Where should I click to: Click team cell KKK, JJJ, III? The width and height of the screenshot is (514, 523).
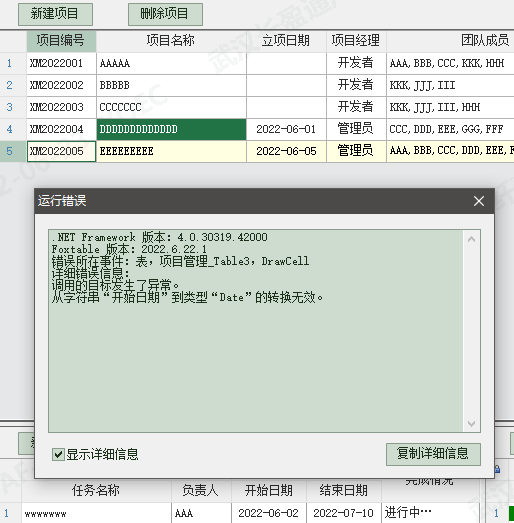pyautogui.click(x=450, y=85)
